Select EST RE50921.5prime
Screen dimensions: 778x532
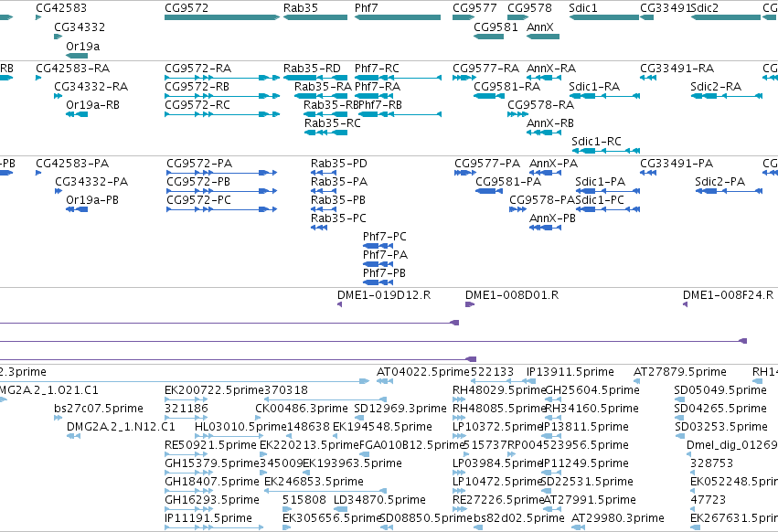210,444
